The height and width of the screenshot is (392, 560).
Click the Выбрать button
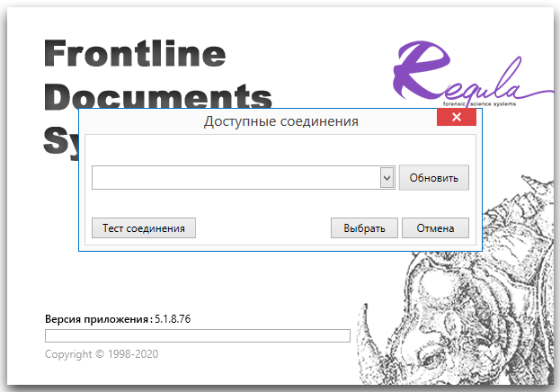[x=364, y=228]
